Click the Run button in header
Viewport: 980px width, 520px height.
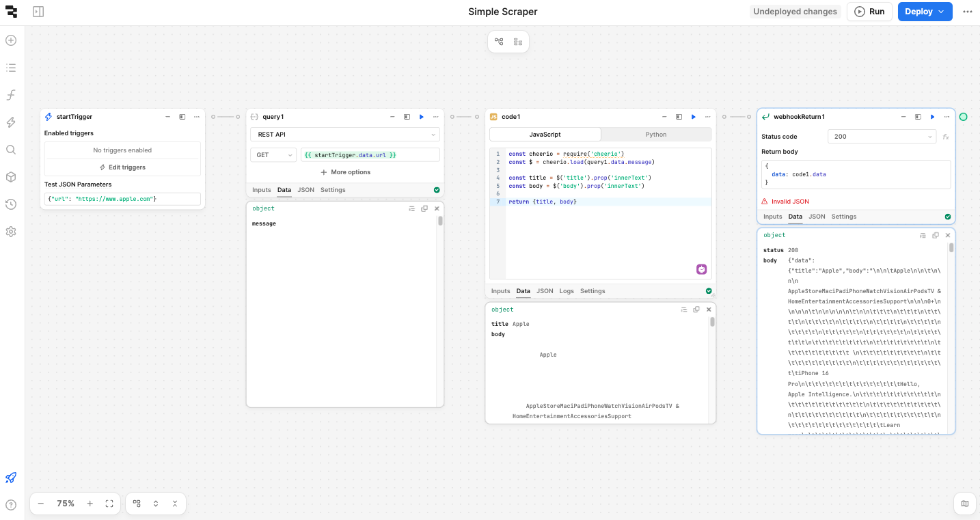[869, 12]
